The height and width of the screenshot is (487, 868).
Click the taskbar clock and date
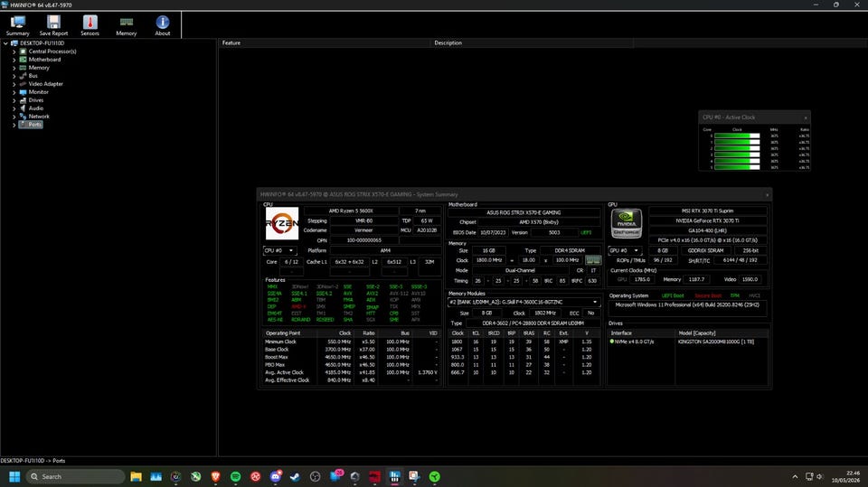[846, 476]
